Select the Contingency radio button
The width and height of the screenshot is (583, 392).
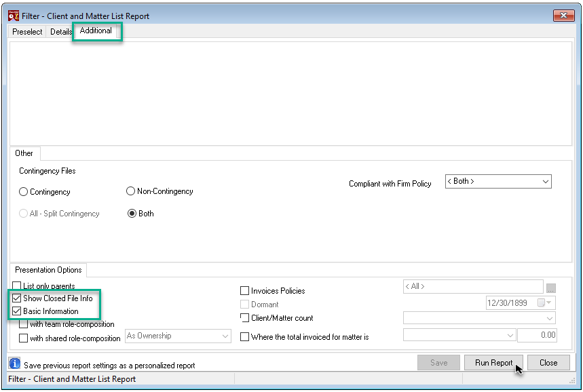(24, 192)
